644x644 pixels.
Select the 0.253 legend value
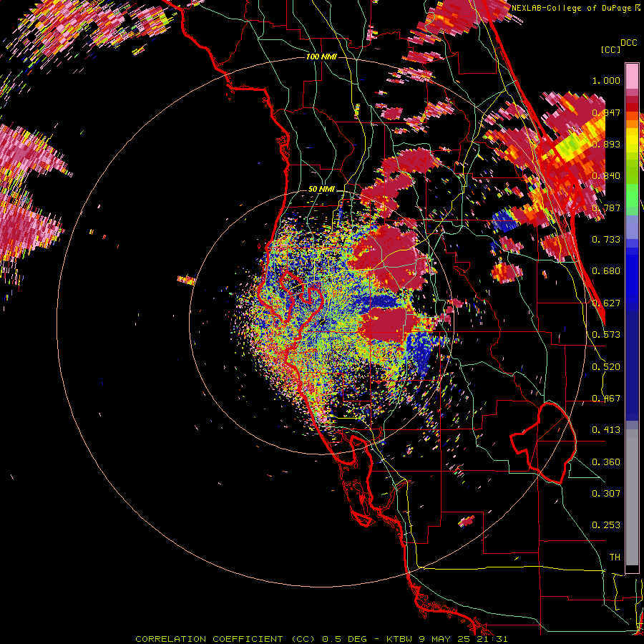click(x=606, y=525)
